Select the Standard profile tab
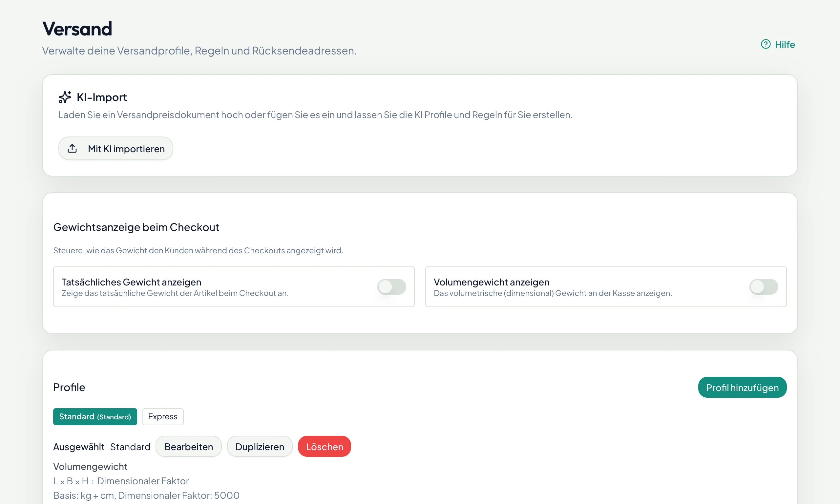 click(x=95, y=416)
